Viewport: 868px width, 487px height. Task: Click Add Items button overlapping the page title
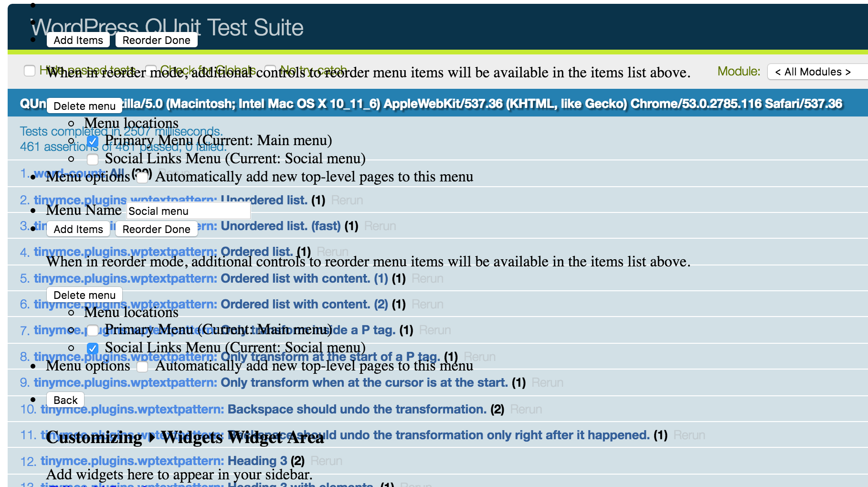coord(78,40)
